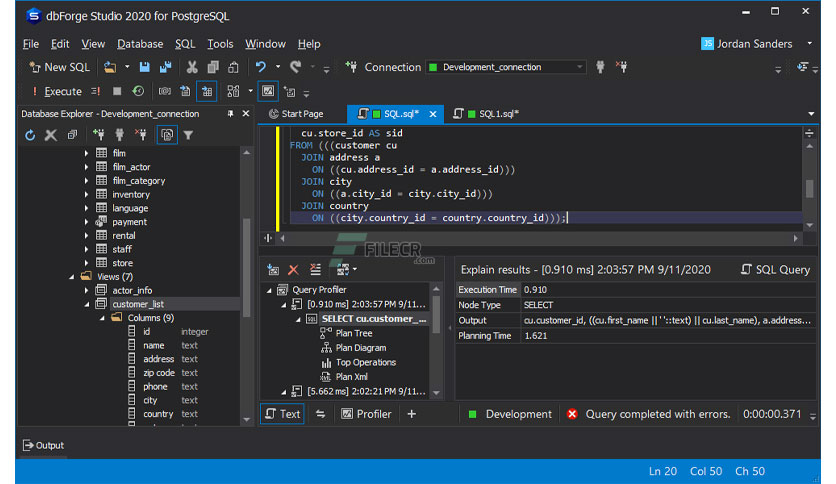Open the Jordan Sanders account dropdown

[809, 44]
